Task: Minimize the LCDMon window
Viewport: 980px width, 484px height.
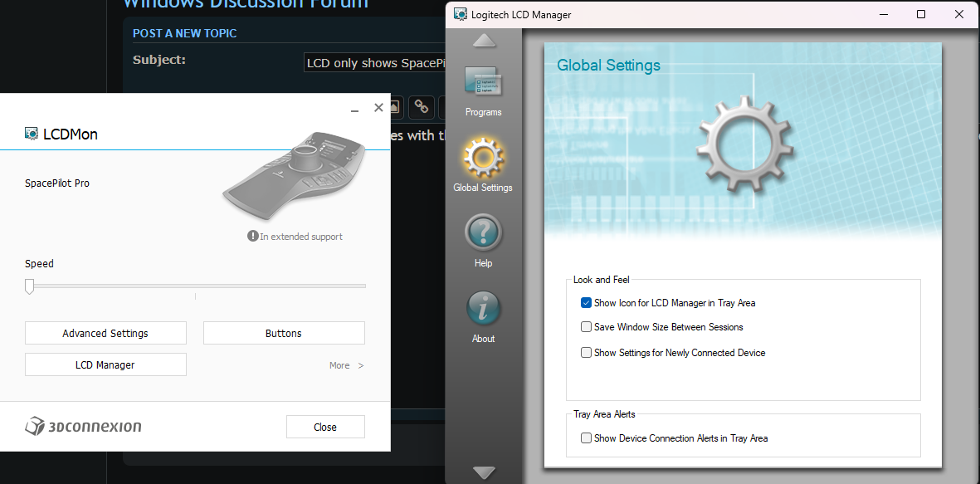Action: pos(354,109)
